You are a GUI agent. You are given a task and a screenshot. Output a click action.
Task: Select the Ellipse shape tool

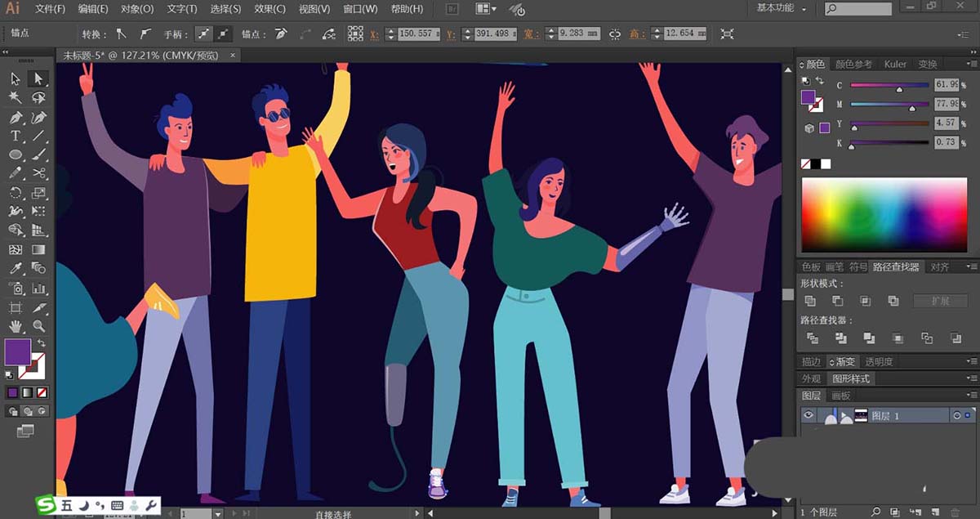coord(16,154)
